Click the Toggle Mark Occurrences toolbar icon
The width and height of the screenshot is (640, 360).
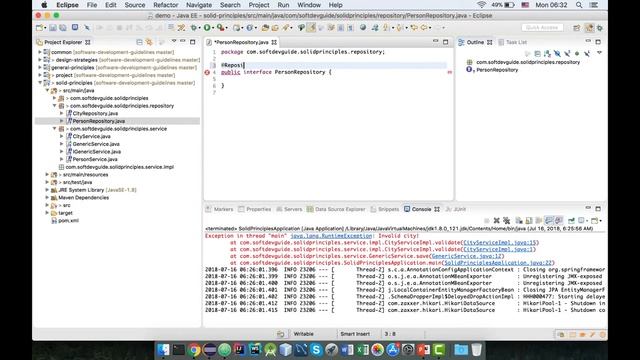click(311, 28)
